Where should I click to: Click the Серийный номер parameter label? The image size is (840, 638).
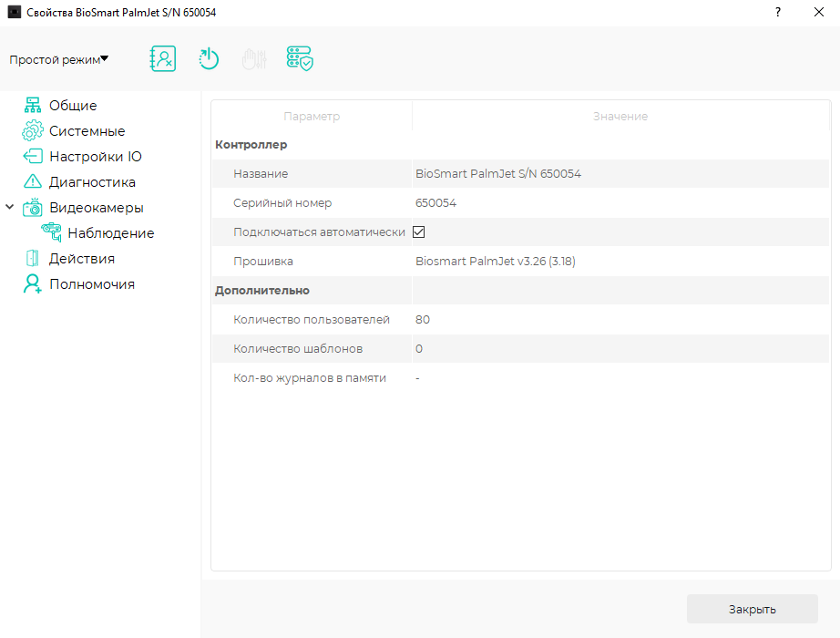[282, 203]
